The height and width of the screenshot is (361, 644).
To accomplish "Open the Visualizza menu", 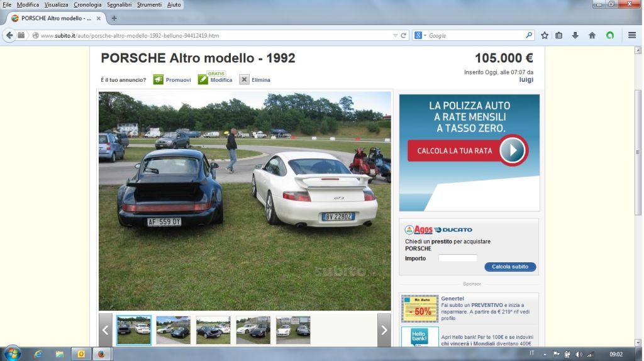I will click(56, 4).
